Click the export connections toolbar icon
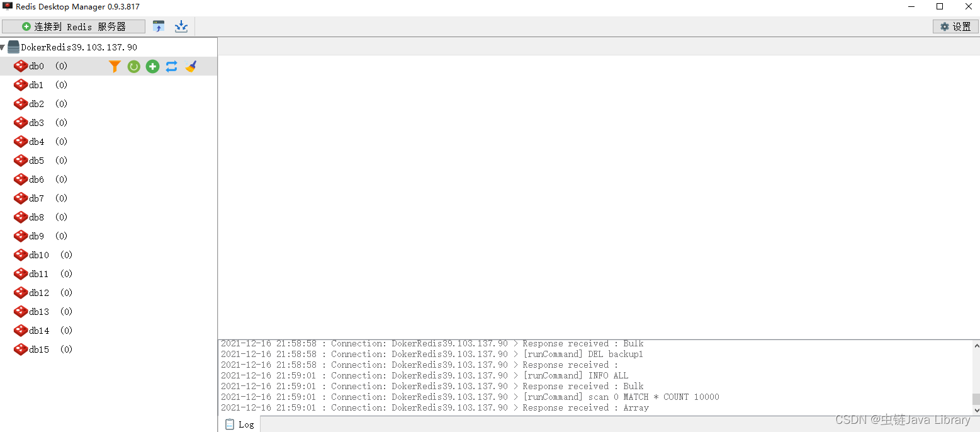980x432 pixels. coord(181,26)
